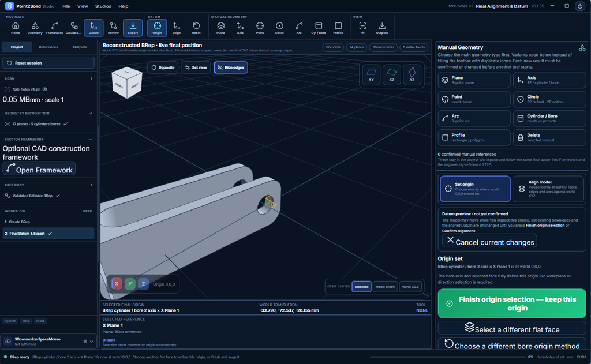Cancel current changes

coord(489,241)
